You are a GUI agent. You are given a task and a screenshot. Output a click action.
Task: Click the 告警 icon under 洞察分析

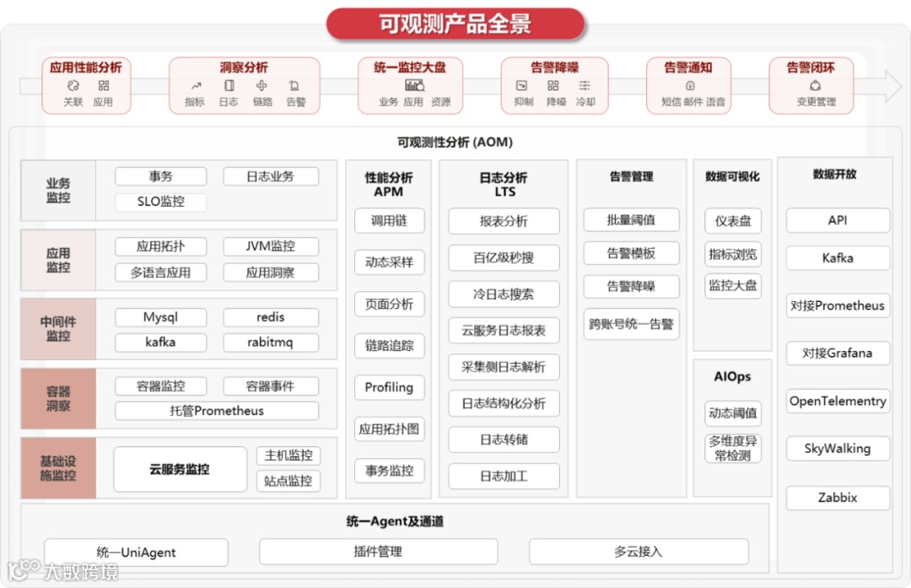(x=294, y=86)
